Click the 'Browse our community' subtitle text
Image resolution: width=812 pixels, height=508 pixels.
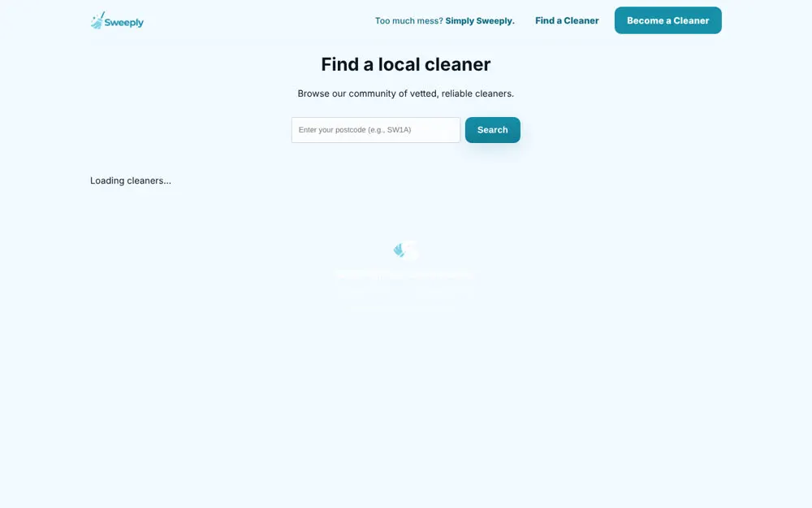pos(405,93)
